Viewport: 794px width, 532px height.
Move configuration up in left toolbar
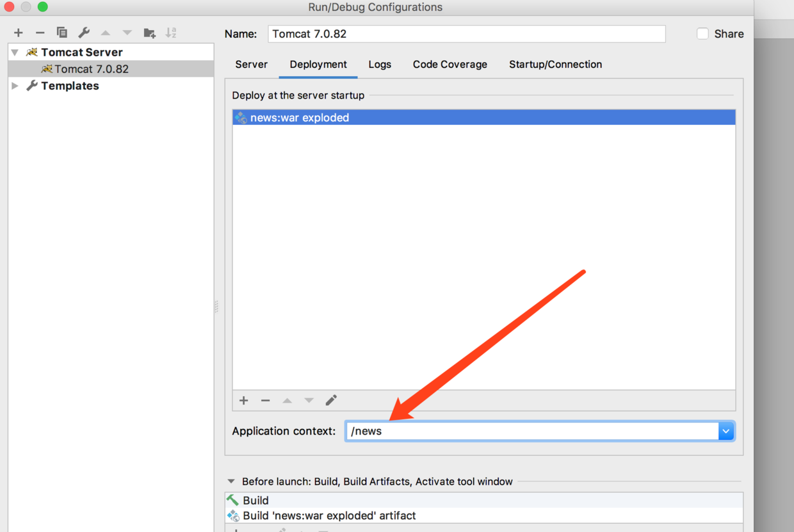tap(106, 33)
